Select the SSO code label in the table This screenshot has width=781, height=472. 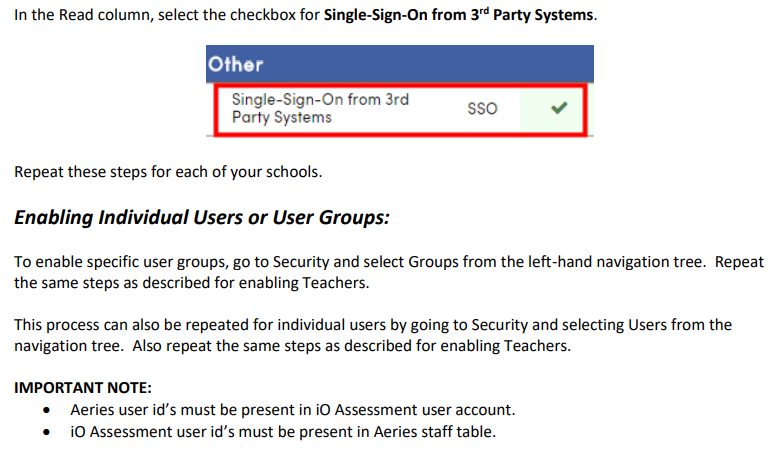pyautogui.click(x=482, y=109)
